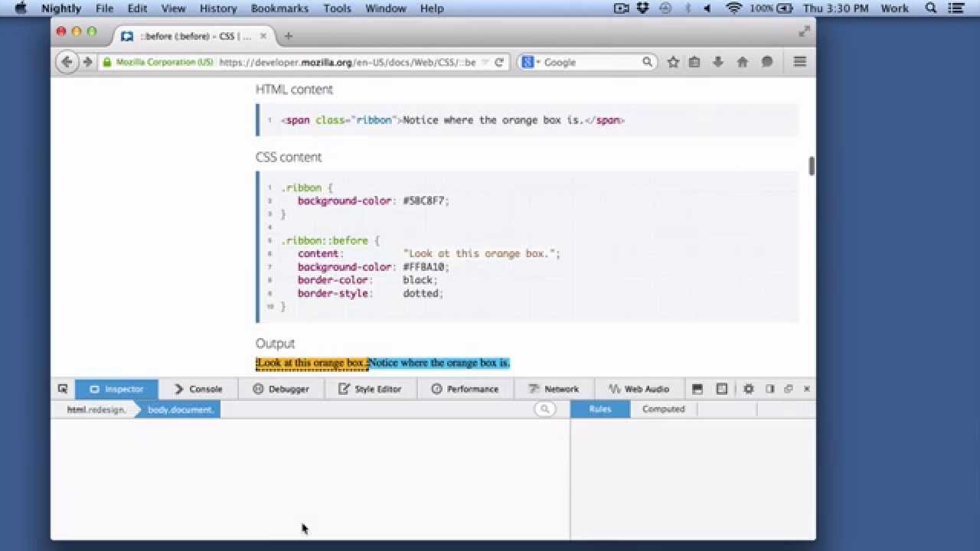Click the battery status icon
The height and width of the screenshot is (551, 980).
(784, 8)
